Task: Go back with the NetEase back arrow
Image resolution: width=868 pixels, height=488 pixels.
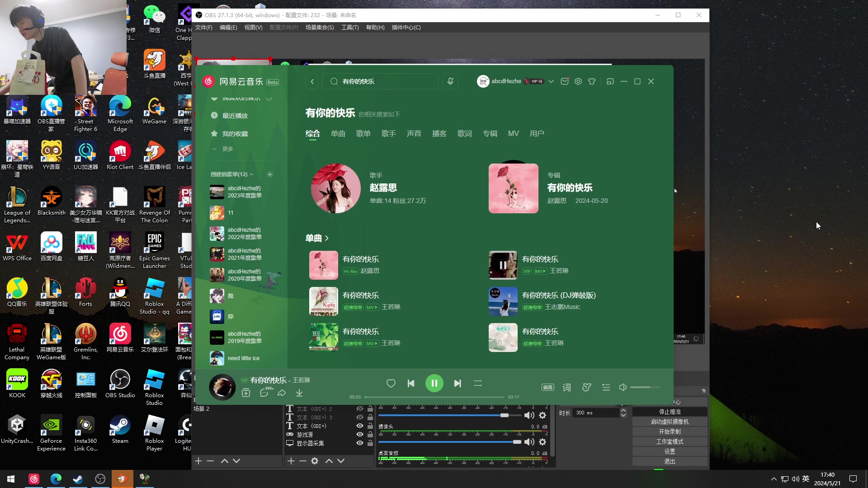Action: click(x=312, y=81)
